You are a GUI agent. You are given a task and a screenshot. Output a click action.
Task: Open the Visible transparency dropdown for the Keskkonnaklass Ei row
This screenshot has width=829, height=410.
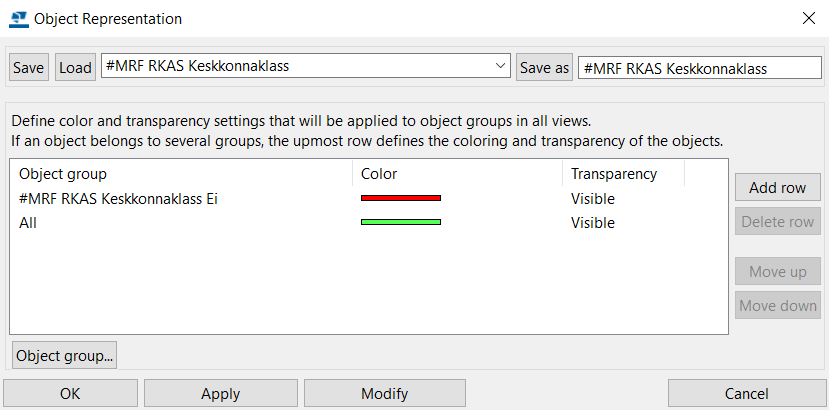pyautogui.click(x=593, y=199)
